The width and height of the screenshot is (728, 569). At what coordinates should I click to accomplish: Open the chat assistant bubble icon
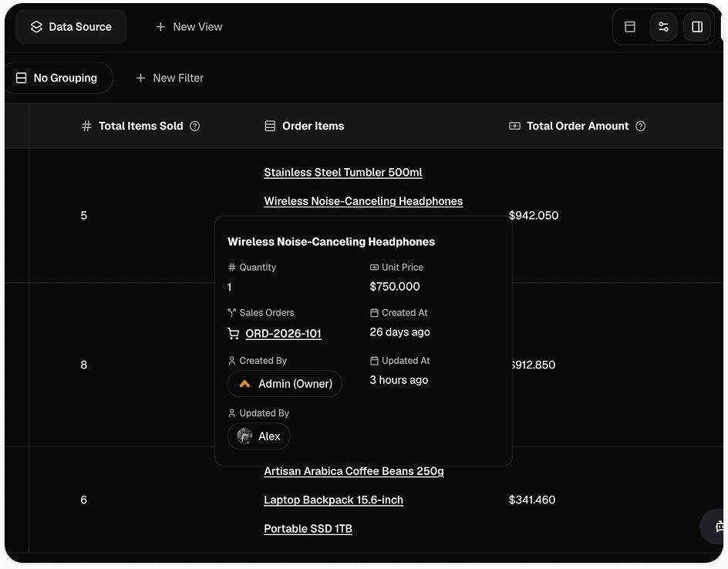click(x=717, y=527)
